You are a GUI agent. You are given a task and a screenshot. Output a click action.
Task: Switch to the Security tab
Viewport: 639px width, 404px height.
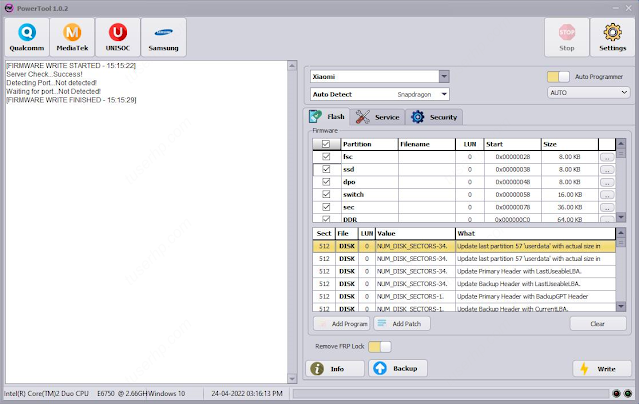(434, 117)
